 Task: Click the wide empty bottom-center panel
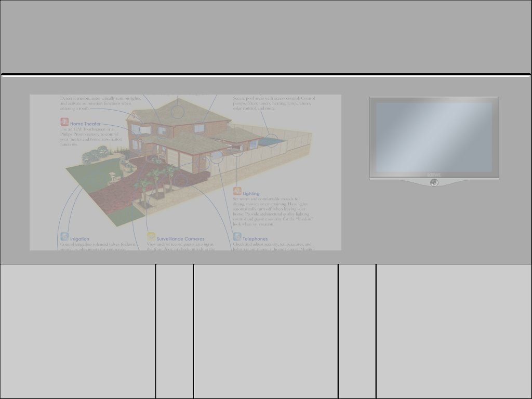tap(266, 331)
